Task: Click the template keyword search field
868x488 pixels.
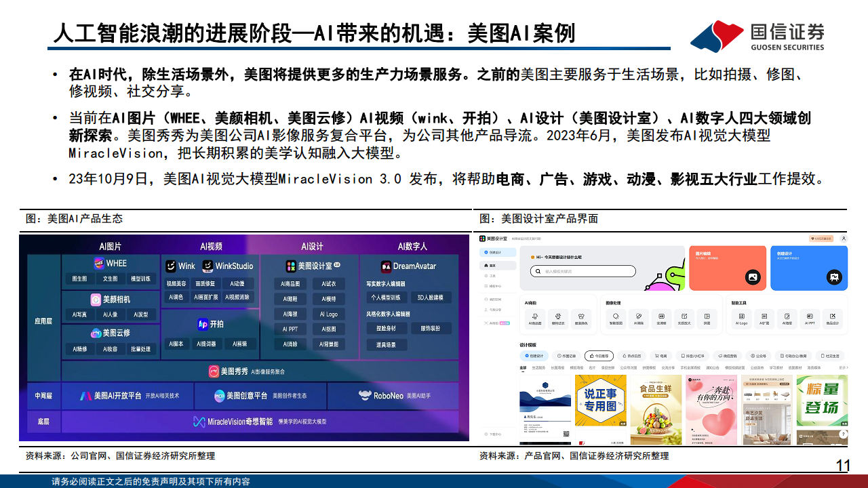Action: pyautogui.click(x=582, y=271)
